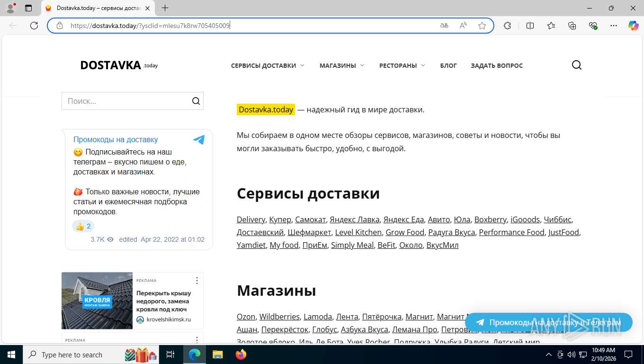The width and height of the screenshot is (644, 364).
Task: Open Browser essentials heart icon
Action: click(593, 26)
